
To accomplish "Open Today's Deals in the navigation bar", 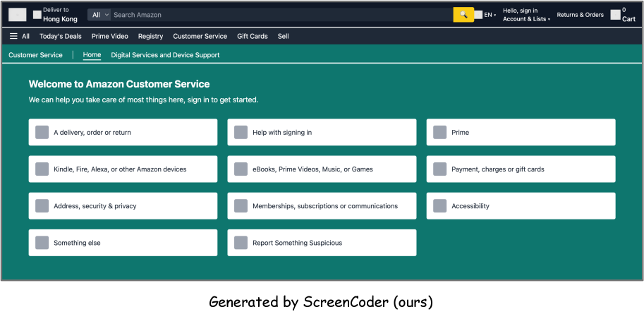I will click(61, 36).
